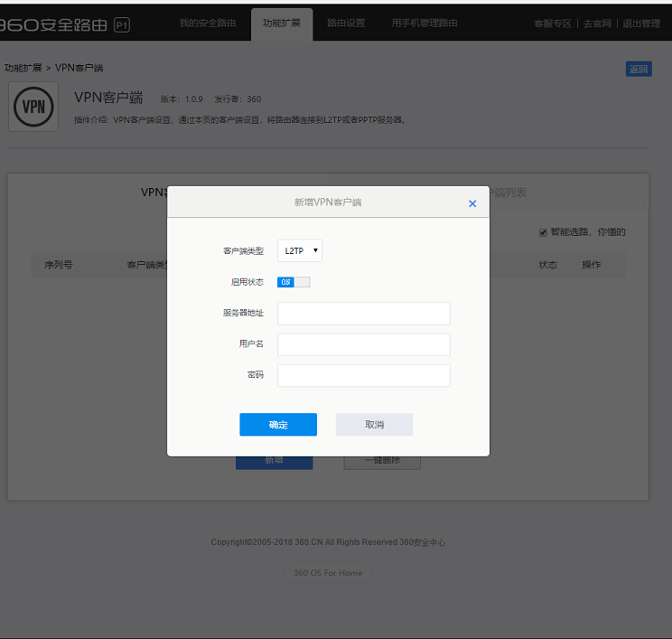Open the 路由设置 tab
Screen dimensions: 672x639
tap(346, 23)
